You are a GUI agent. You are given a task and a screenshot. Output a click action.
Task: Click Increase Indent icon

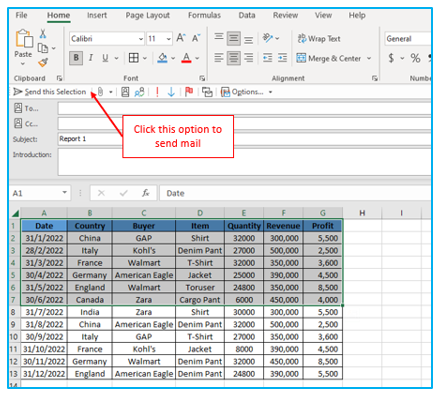coord(282,58)
